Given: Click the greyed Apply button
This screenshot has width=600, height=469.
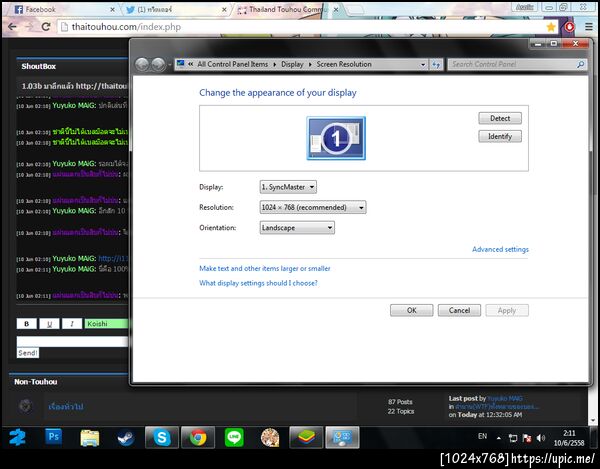Looking at the screenshot, I should (507, 310).
